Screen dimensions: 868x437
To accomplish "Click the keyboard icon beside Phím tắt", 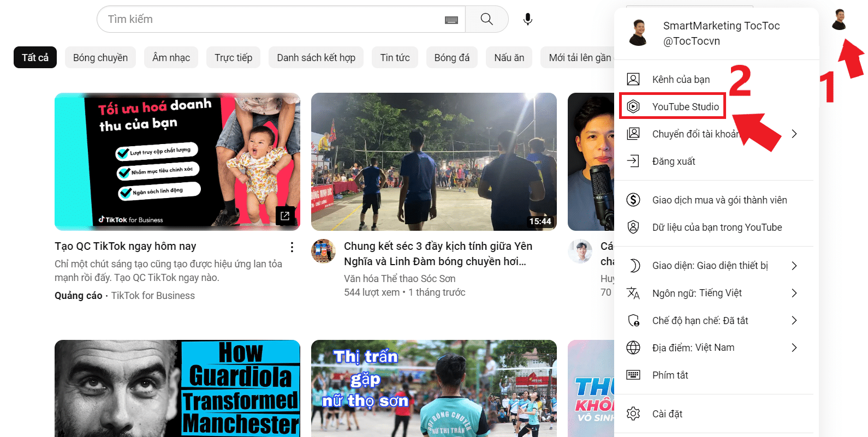I will (x=633, y=375).
